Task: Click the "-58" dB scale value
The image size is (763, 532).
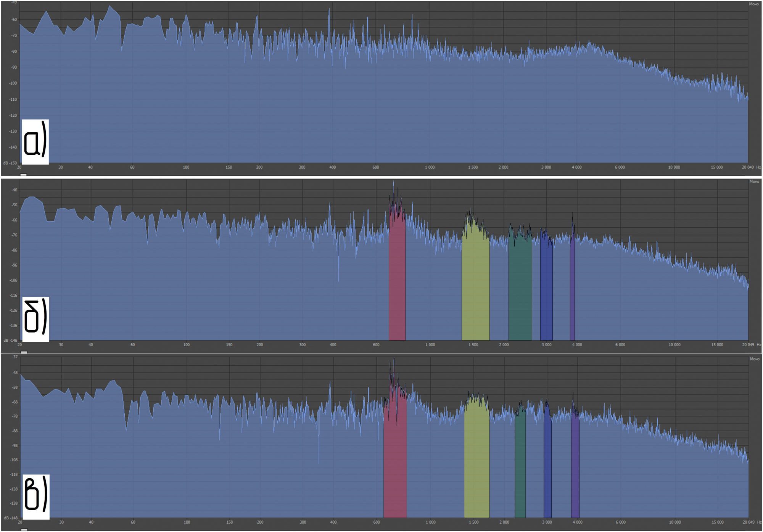Action: 14,387
